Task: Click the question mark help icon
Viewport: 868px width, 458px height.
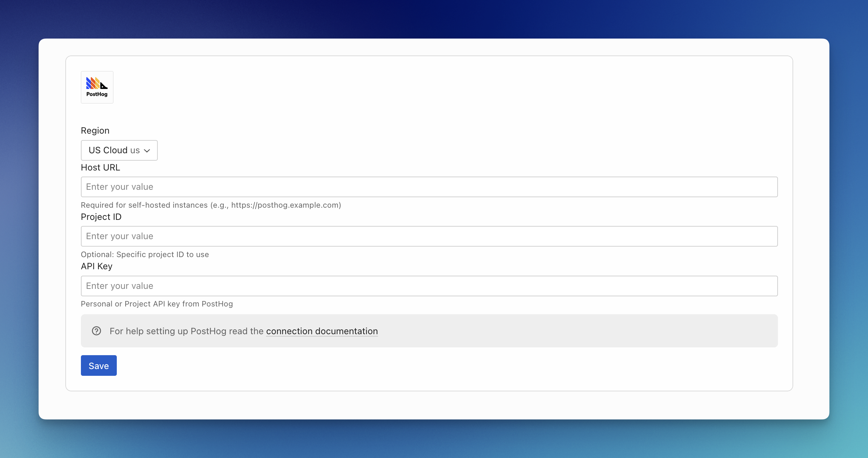Action: point(96,331)
